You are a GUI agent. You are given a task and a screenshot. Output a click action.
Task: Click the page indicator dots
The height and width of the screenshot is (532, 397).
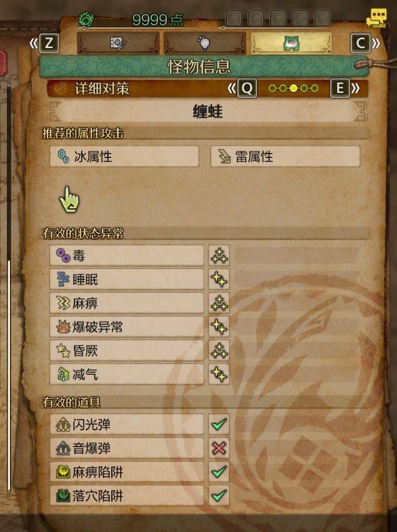pos(293,89)
